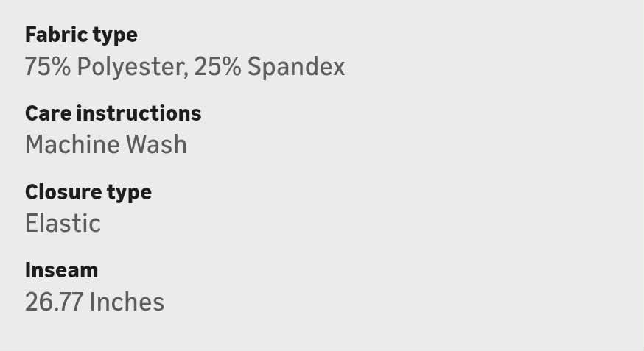Select the "Elastic" closure value
Screen dimensions: 644x351
pos(63,223)
